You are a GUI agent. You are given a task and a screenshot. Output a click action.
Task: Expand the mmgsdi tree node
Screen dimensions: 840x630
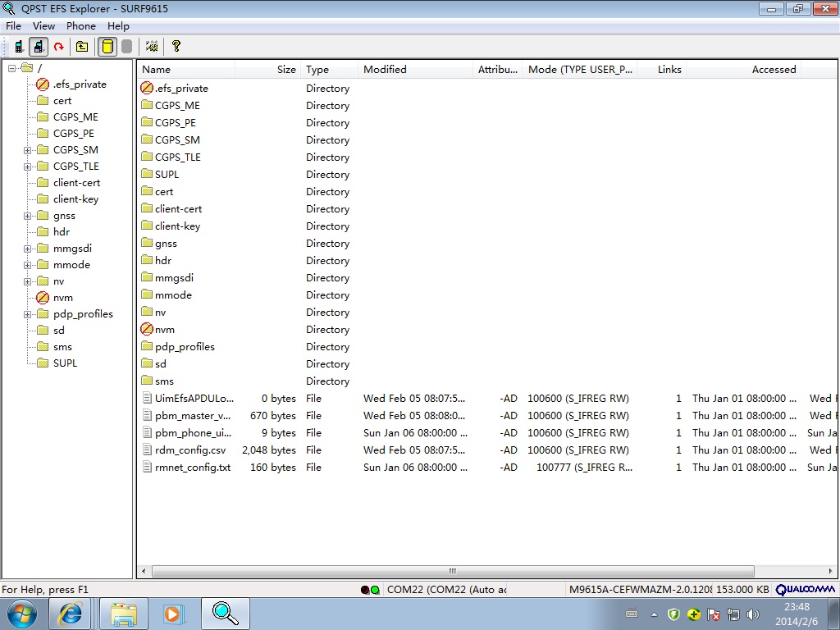click(27, 249)
